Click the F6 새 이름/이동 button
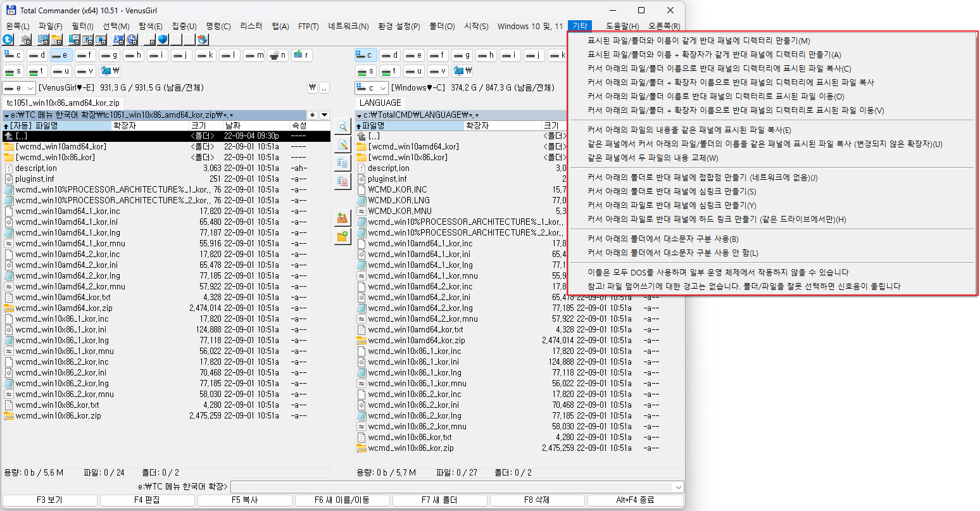The height and width of the screenshot is (511, 980). click(x=342, y=500)
